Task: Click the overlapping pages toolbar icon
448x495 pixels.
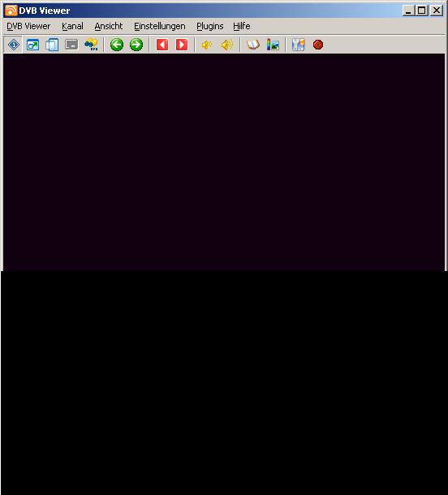Action: click(52, 45)
